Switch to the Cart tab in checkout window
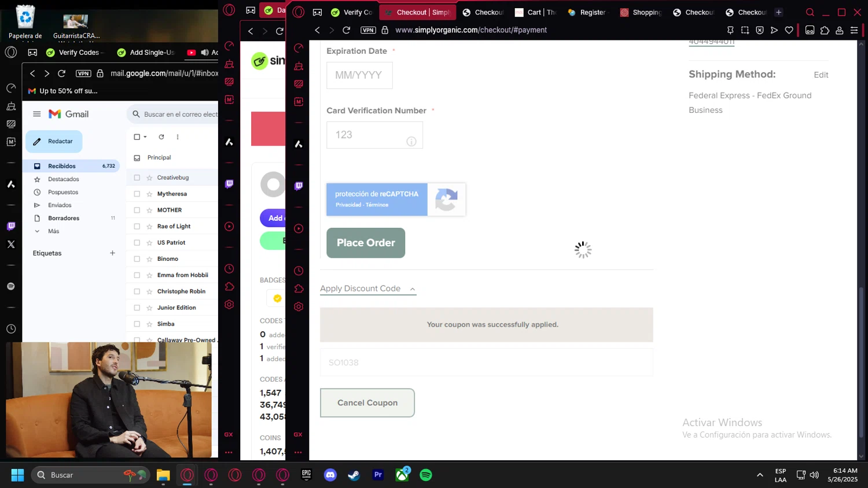 point(535,12)
